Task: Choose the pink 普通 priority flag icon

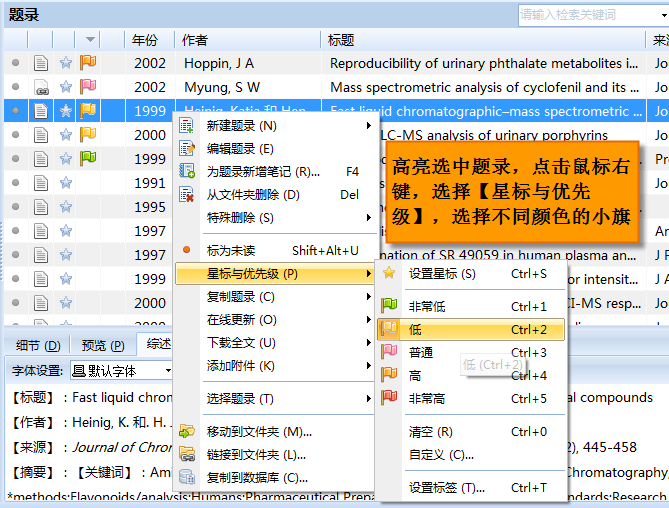Action: click(389, 351)
